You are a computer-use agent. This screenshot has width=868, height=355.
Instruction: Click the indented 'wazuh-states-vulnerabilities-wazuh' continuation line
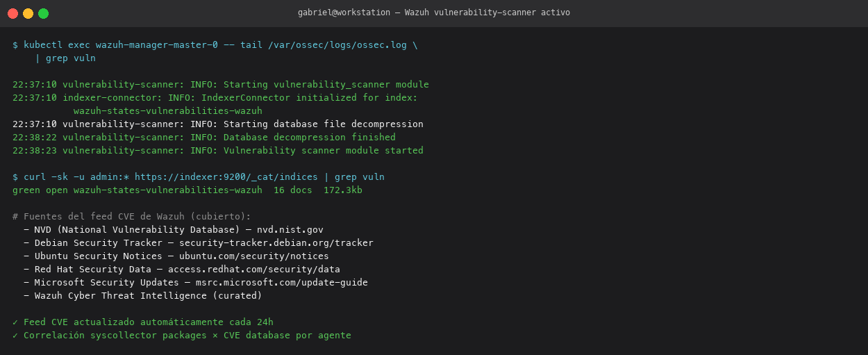click(x=168, y=110)
